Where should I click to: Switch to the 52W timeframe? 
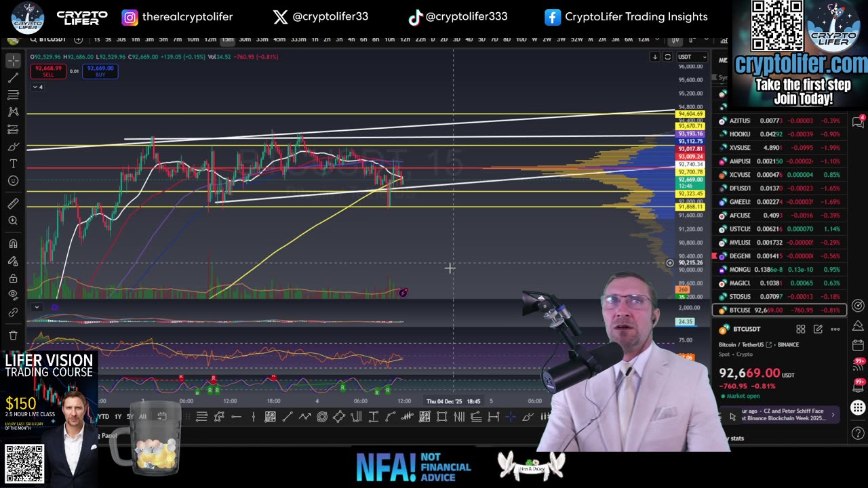tap(576, 39)
